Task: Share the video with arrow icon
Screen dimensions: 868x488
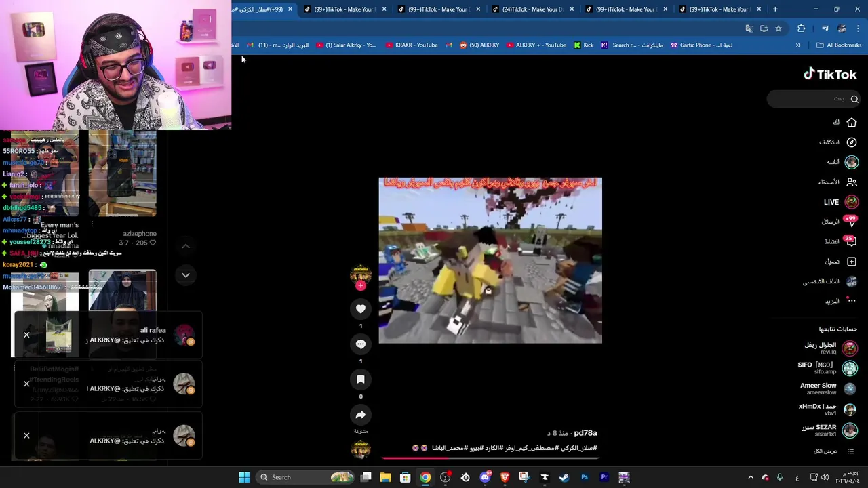Action: pyautogui.click(x=361, y=415)
